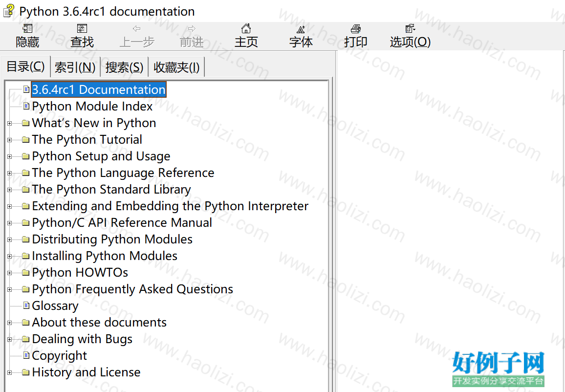This screenshot has width=565, height=392.
Task: Select 3.6.4rc1 Documentation tree entry
Action: click(99, 89)
